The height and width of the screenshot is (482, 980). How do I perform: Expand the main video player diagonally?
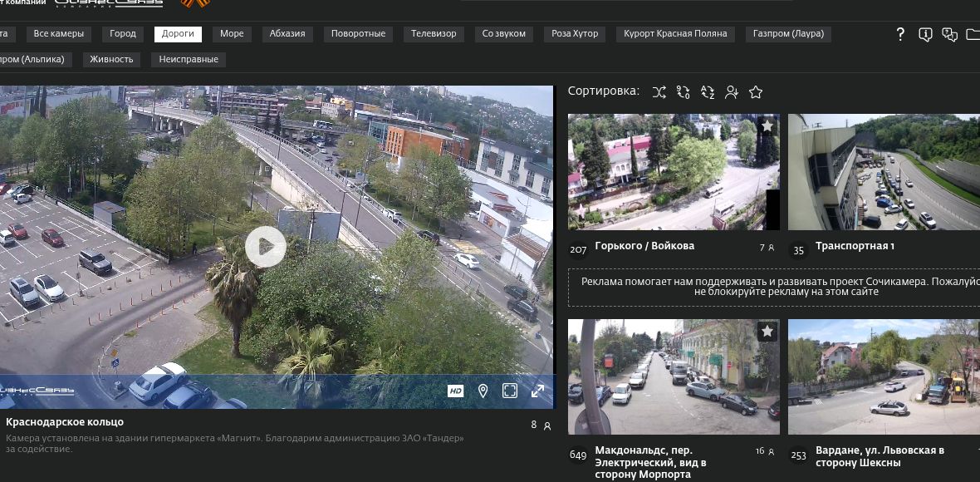[x=537, y=391]
